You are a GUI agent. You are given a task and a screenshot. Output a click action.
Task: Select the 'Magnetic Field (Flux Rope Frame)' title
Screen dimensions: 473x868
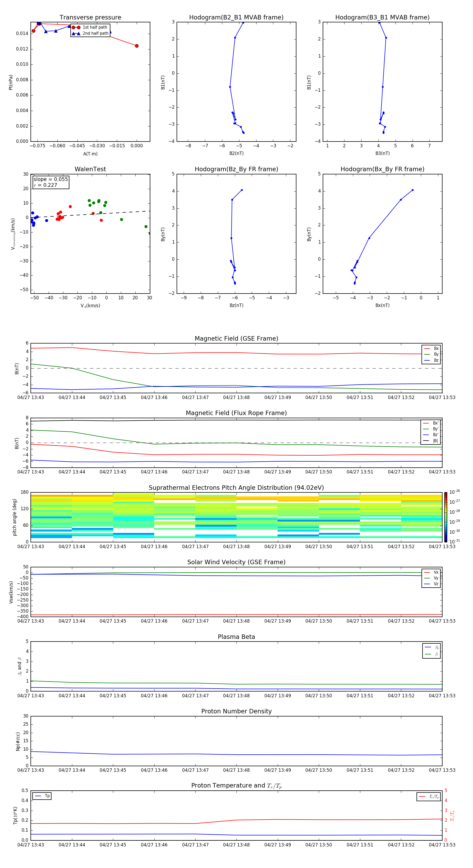point(236,413)
